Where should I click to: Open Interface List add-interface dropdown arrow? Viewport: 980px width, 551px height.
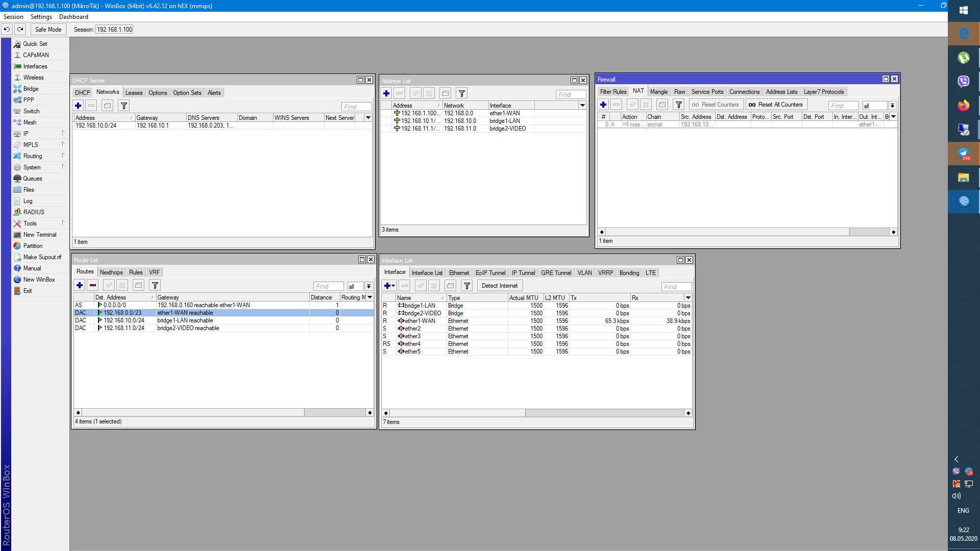(x=394, y=286)
